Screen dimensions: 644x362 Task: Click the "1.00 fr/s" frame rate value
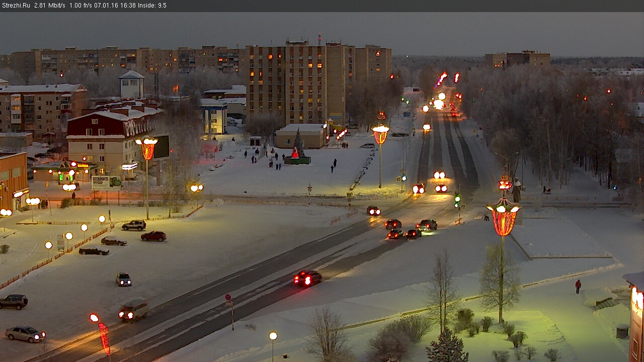(x=81, y=6)
